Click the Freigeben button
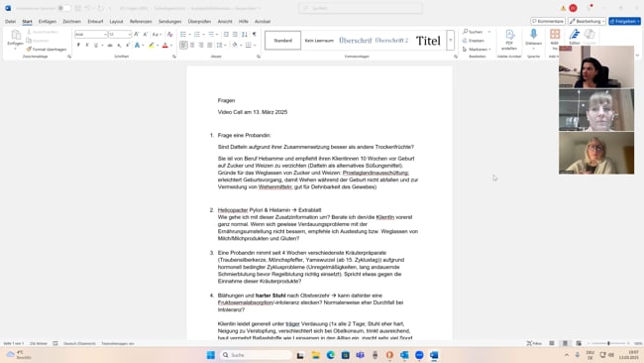 (625, 21)
